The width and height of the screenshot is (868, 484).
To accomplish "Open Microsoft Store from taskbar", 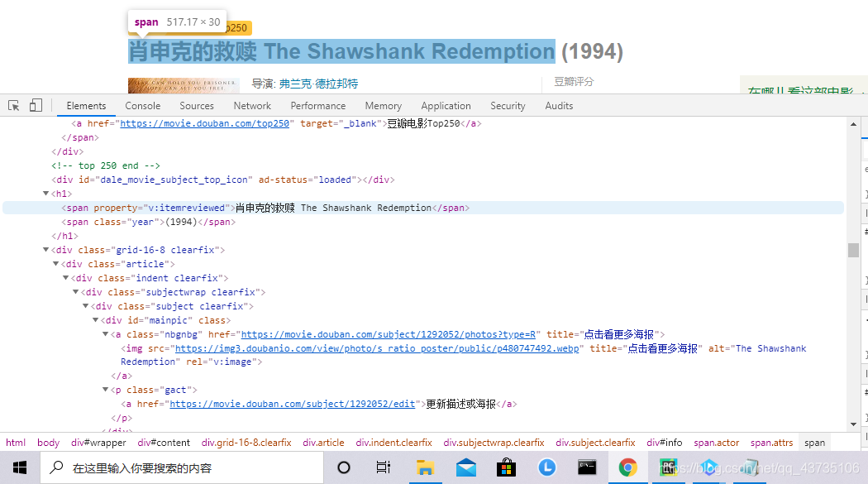I will click(x=507, y=468).
